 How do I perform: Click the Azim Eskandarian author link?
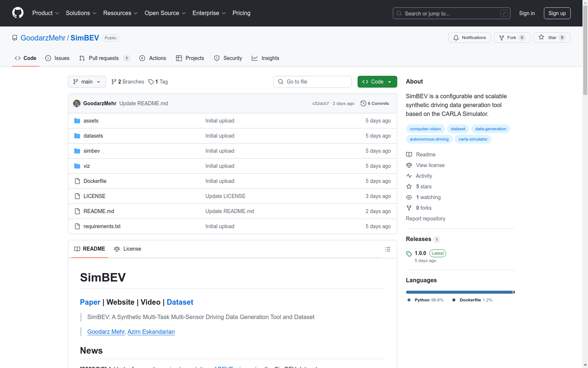tap(151, 332)
